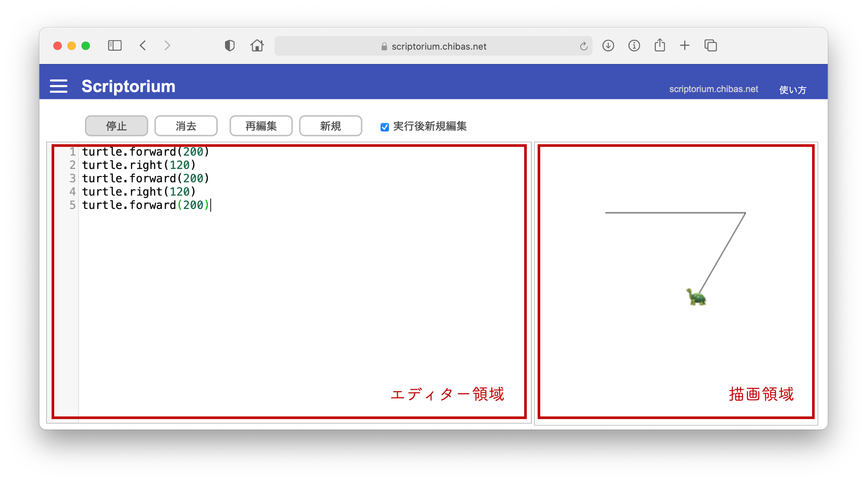This screenshot has width=868, height=482.
Task: Open the privacy shield icon
Action: 230,46
